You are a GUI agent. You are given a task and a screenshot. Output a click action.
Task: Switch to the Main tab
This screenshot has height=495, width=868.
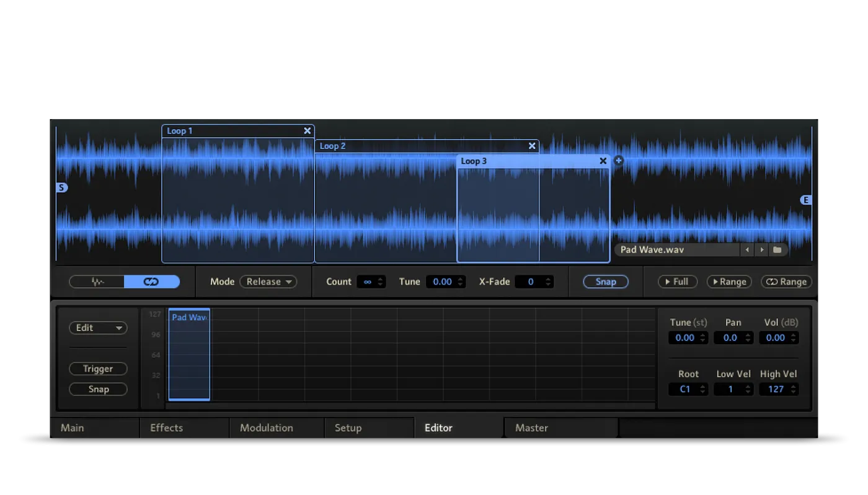click(95, 428)
